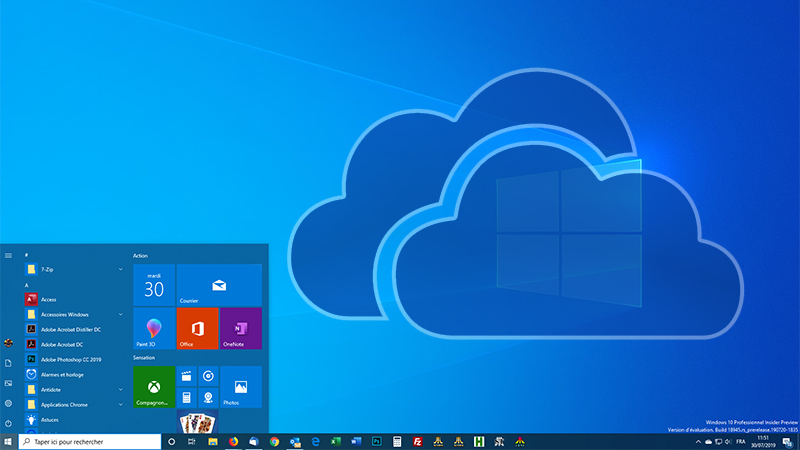Rename the Action tile group header
The image size is (800, 450).
click(x=140, y=256)
